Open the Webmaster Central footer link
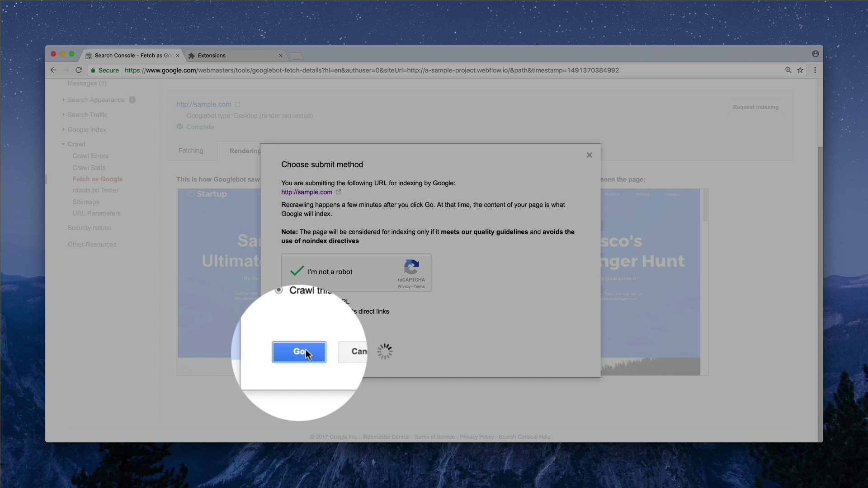 coord(385,437)
